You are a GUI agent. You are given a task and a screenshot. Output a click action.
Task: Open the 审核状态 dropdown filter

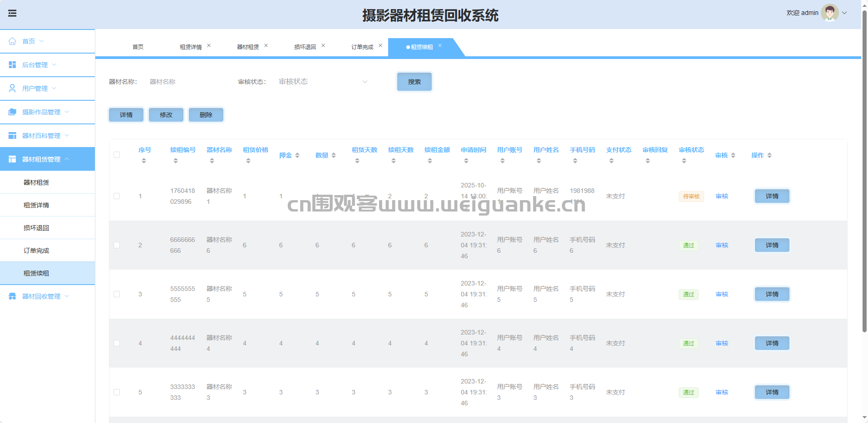[322, 82]
